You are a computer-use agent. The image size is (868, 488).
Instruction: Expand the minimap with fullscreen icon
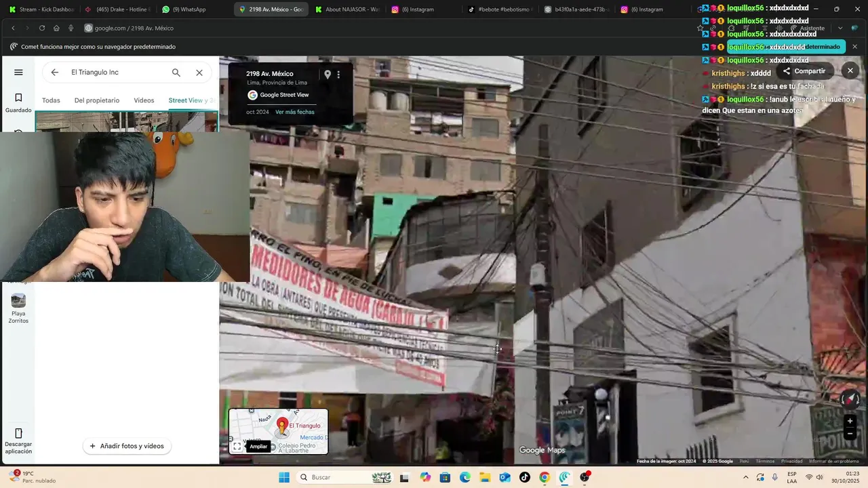coord(237,447)
